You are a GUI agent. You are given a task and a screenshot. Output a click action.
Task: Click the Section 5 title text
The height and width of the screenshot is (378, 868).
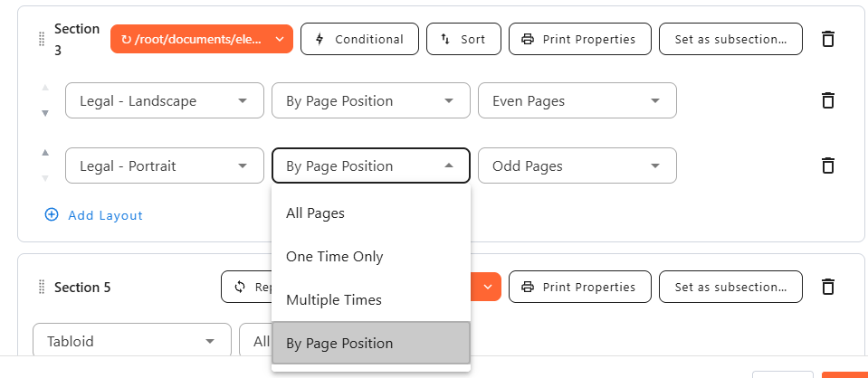[82, 288]
